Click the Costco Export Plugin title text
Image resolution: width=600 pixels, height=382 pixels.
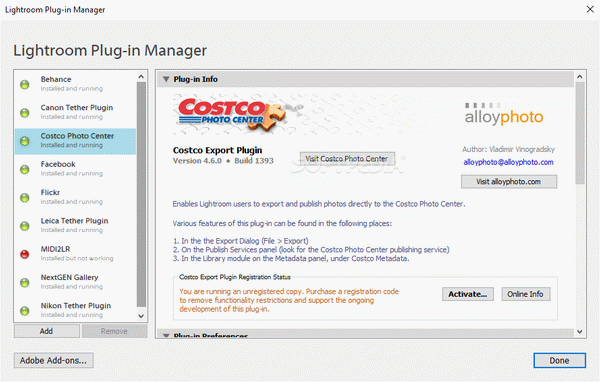pyautogui.click(x=217, y=150)
